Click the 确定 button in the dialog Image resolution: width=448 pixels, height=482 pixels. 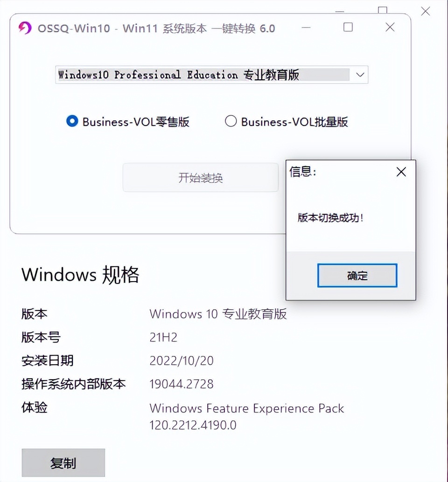(x=357, y=276)
